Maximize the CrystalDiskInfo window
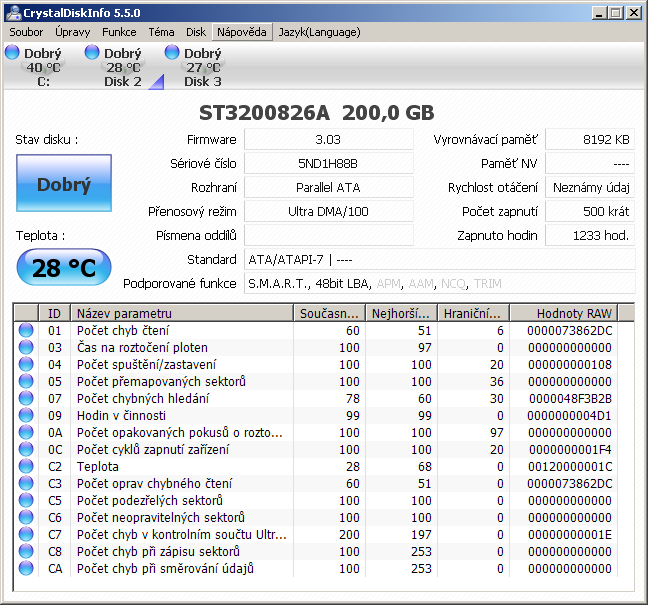Image resolution: width=648 pixels, height=605 pixels. 616,13
